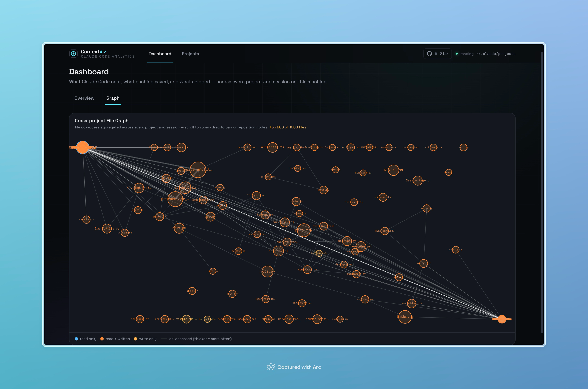This screenshot has width=588, height=389.
Task: Click the GitHub icon in Star button
Action: point(429,54)
